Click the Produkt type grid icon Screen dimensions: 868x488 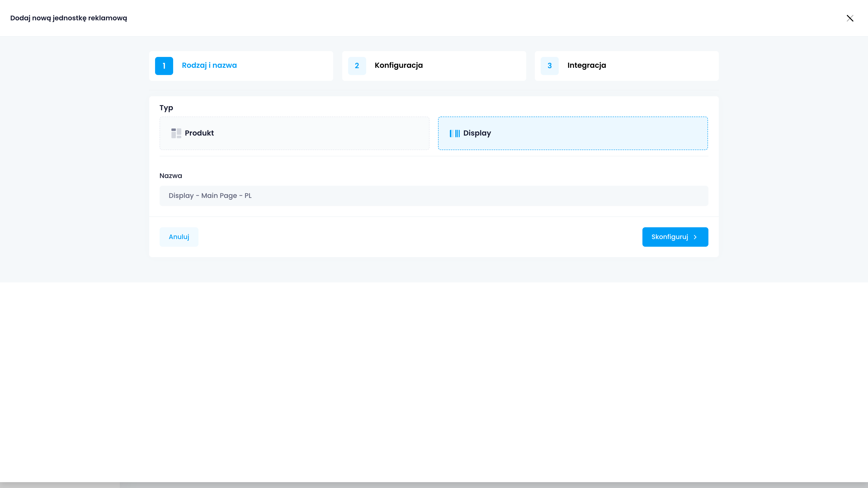tap(176, 133)
